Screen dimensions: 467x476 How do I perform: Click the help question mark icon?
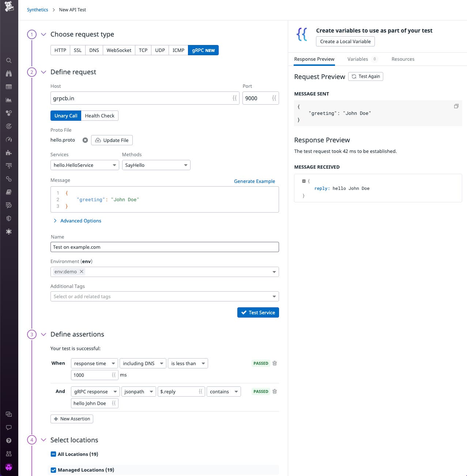click(x=9, y=441)
